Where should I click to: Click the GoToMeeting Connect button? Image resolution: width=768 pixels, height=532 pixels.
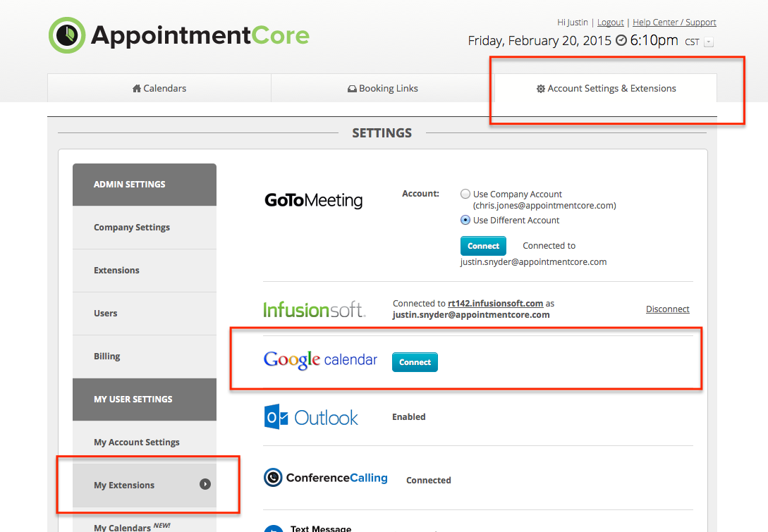point(483,246)
